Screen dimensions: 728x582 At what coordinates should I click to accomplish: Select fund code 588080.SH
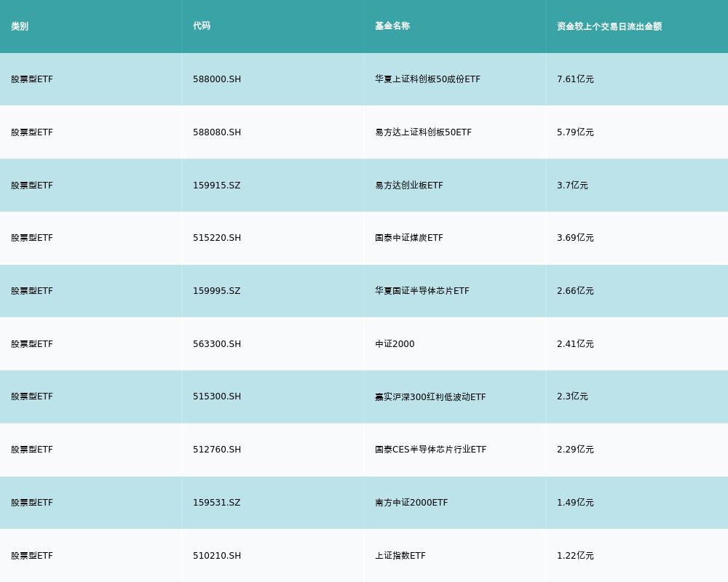point(217,132)
